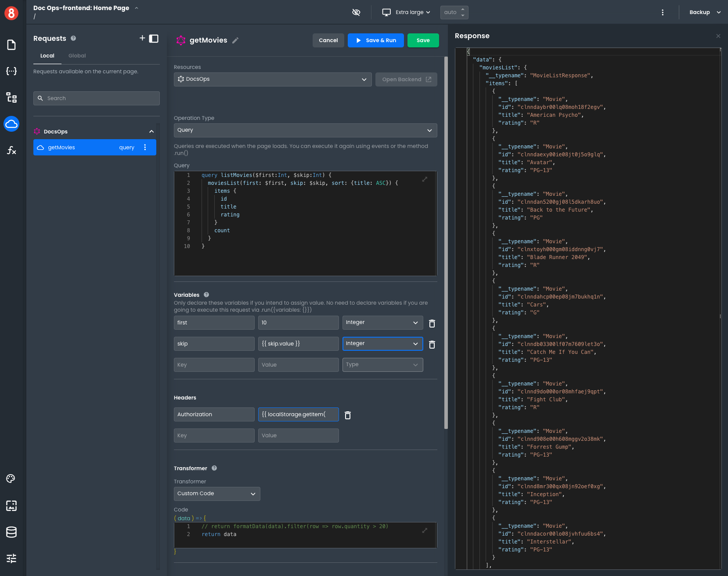The width and height of the screenshot is (728, 576).
Task: Open the database icon in sidebar
Action: [x=11, y=532]
